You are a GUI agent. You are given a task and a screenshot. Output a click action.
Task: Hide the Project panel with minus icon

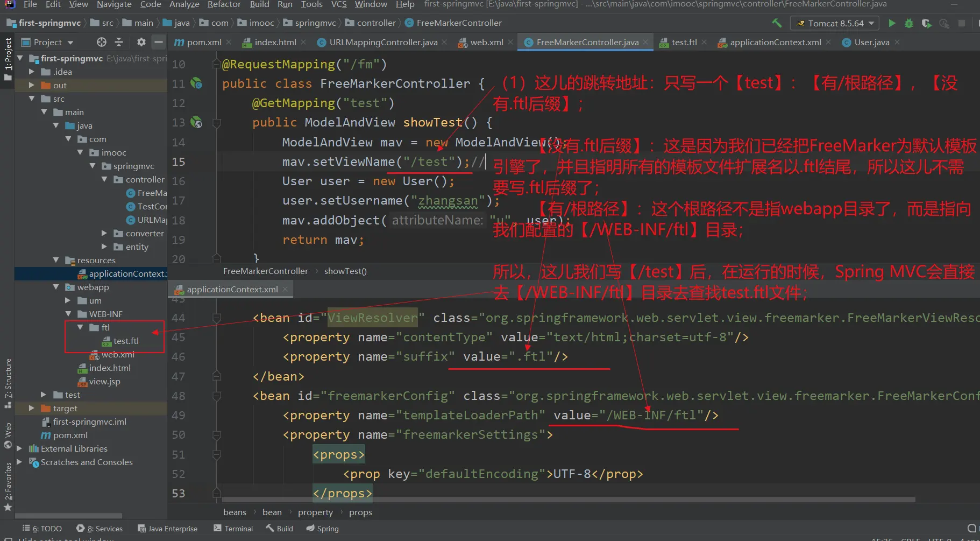pyautogui.click(x=158, y=42)
